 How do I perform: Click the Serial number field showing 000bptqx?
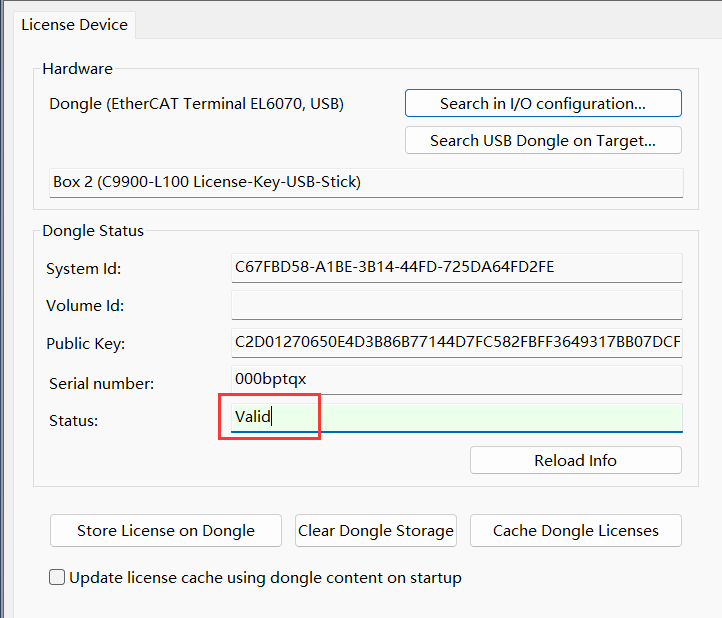click(457, 380)
